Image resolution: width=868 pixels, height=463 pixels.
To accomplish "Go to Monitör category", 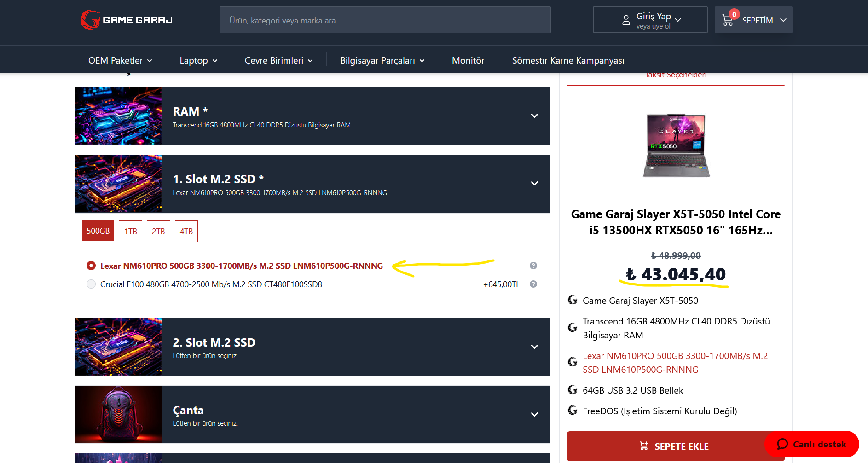I will 468,60.
